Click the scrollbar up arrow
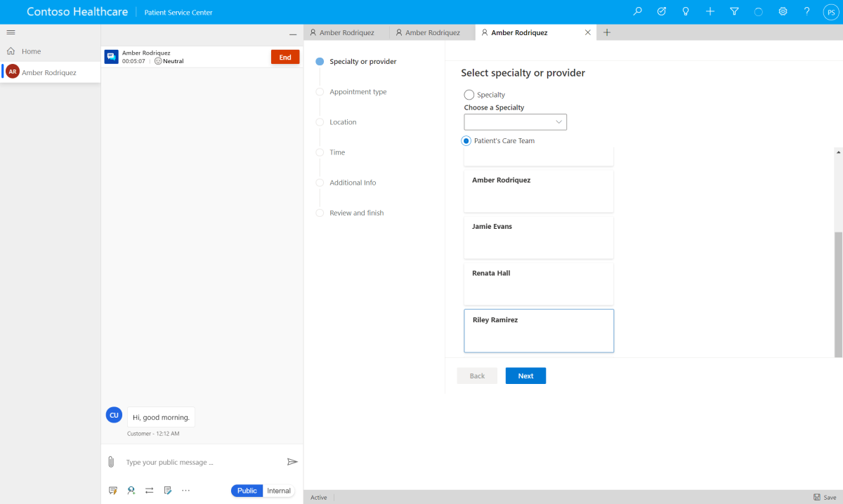The width and height of the screenshot is (843, 504). (838, 152)
